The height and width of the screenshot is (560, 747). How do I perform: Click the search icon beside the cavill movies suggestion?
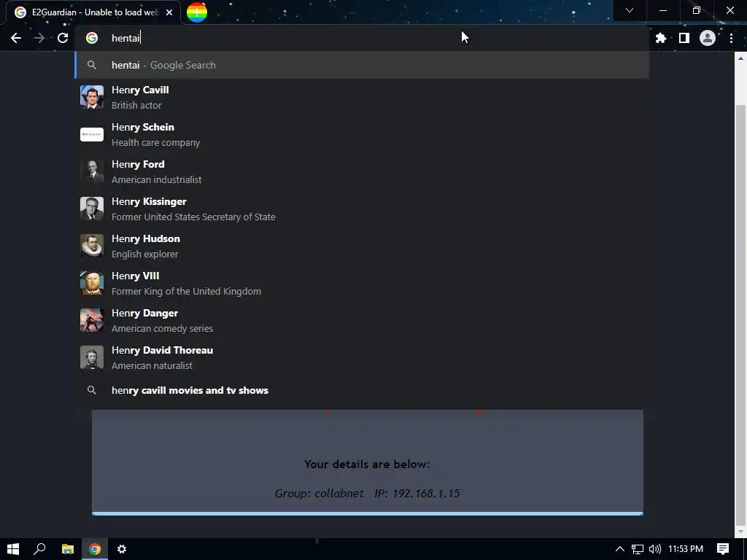[92, 391]
